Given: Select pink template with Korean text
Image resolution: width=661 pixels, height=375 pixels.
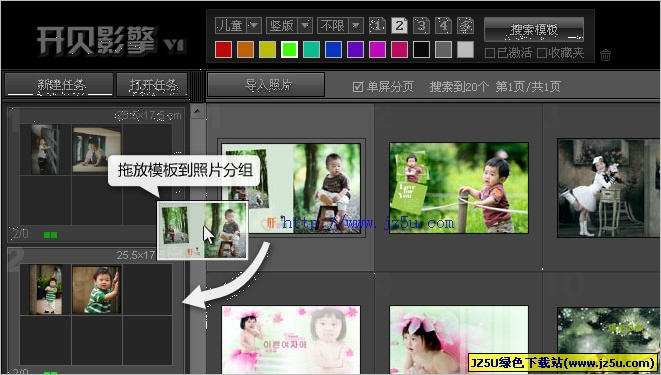Looking at the screenshot, I should [x=291, y=340].
